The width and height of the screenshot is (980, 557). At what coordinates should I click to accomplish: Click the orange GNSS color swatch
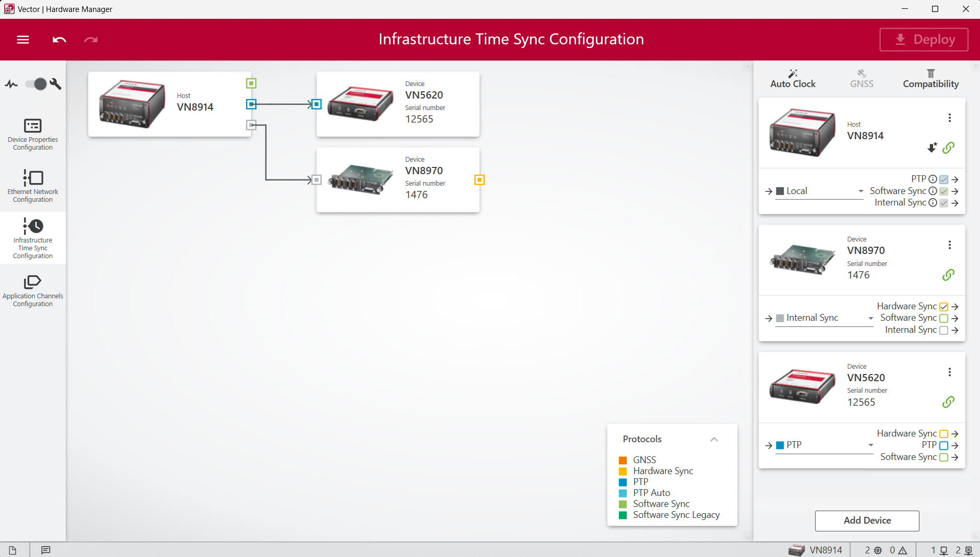pos(623,460)
